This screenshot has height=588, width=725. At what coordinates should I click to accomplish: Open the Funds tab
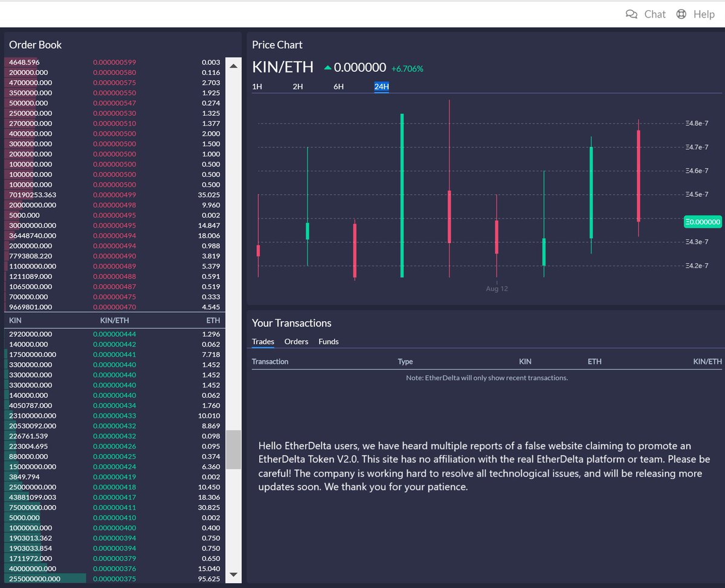[329, 342]
